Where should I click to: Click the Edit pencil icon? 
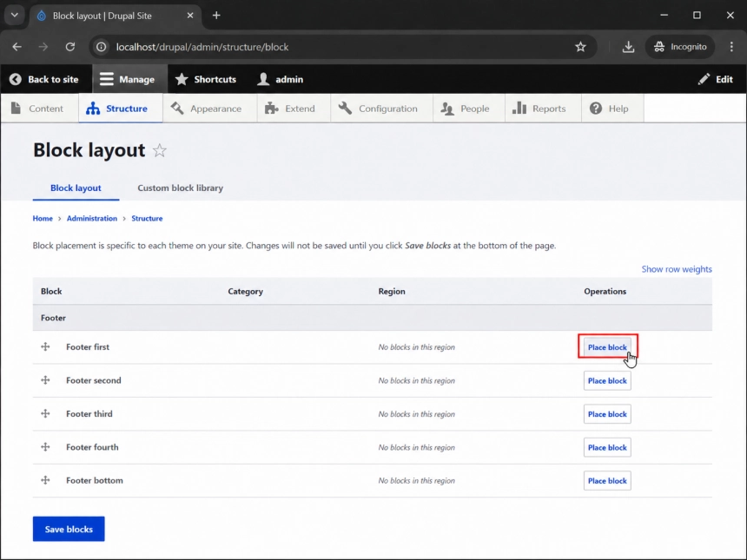point(704,79)
